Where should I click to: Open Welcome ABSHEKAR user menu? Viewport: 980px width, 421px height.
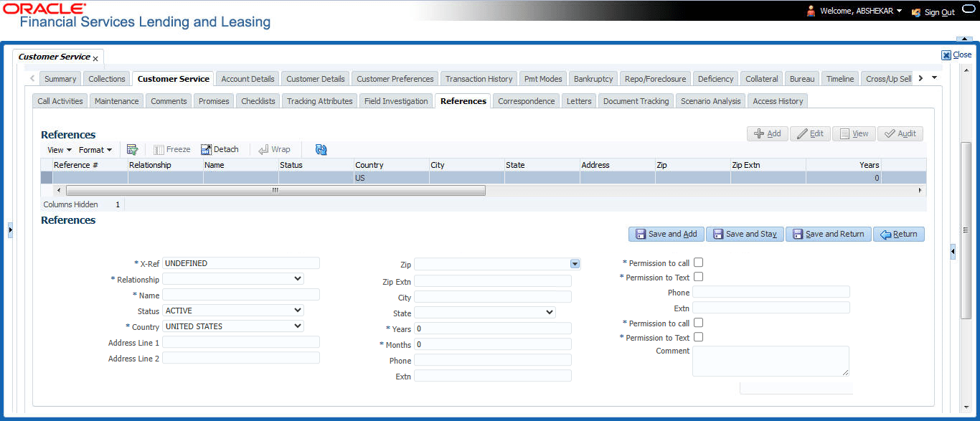coord(860,11)
